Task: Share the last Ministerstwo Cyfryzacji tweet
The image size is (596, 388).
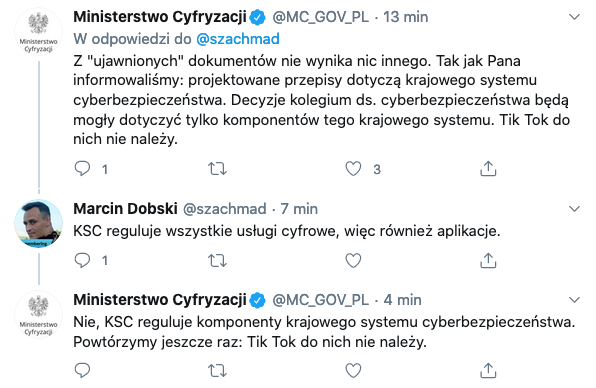Action: (x=488, y=371)
